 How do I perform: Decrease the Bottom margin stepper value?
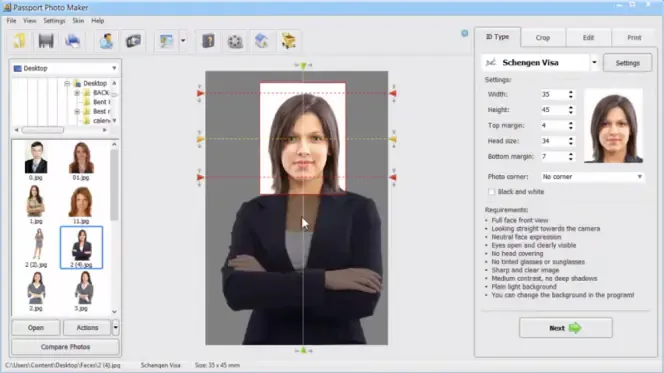tap(571, 159)
